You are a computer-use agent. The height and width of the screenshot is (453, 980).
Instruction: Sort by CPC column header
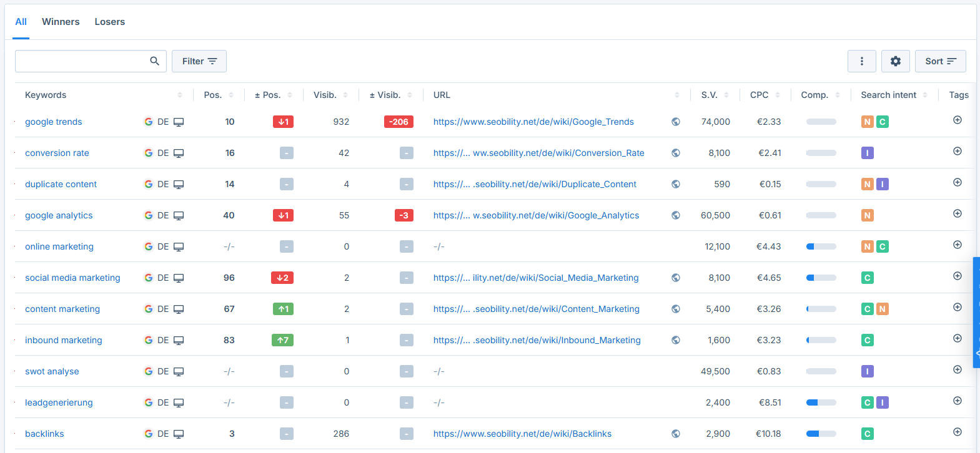coord(778,95)
